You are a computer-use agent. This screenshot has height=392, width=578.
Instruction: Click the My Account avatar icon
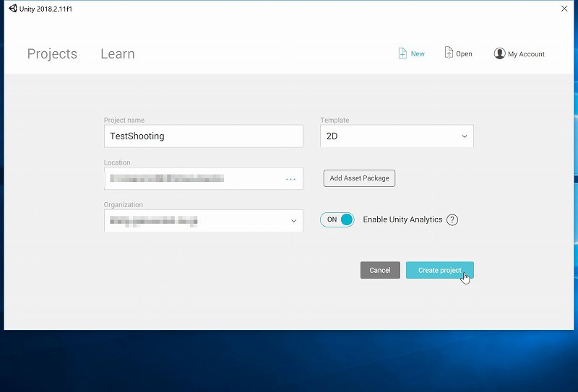tap(499, 53)
